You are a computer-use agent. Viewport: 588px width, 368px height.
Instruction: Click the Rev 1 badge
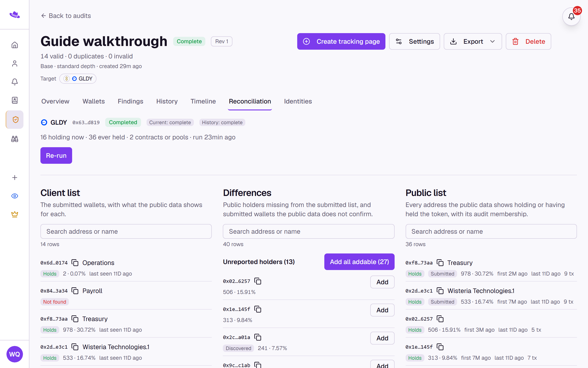[221, 41]
